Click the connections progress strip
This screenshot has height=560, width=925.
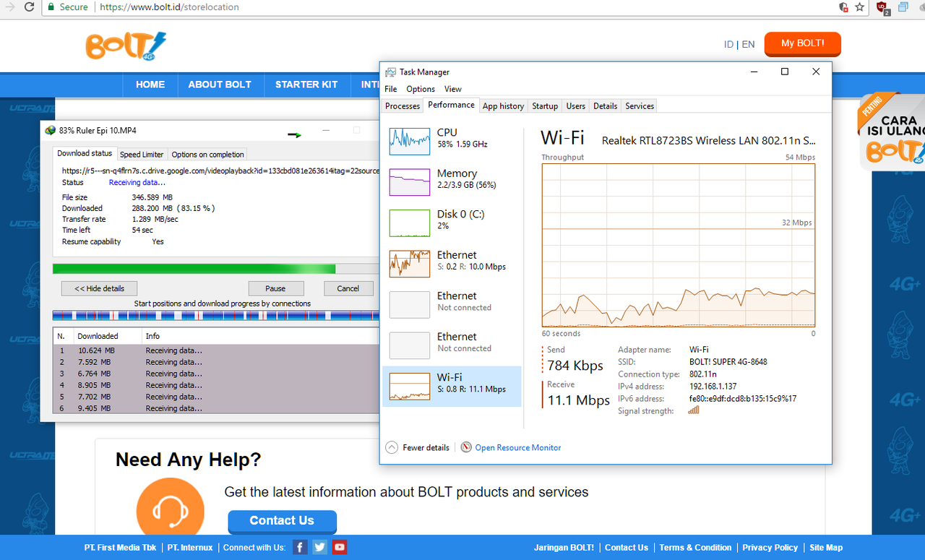click(215, 315)
